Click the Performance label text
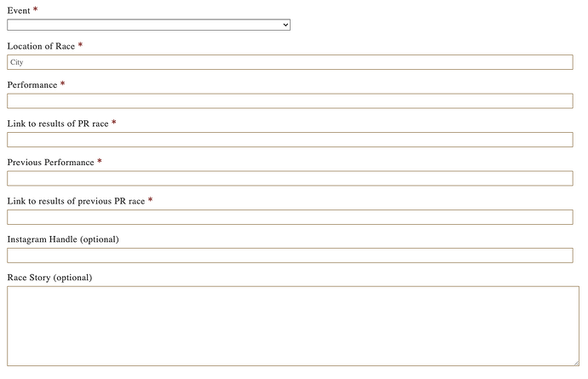This screenshot has height=379, width=588. [x=32, y=85]
